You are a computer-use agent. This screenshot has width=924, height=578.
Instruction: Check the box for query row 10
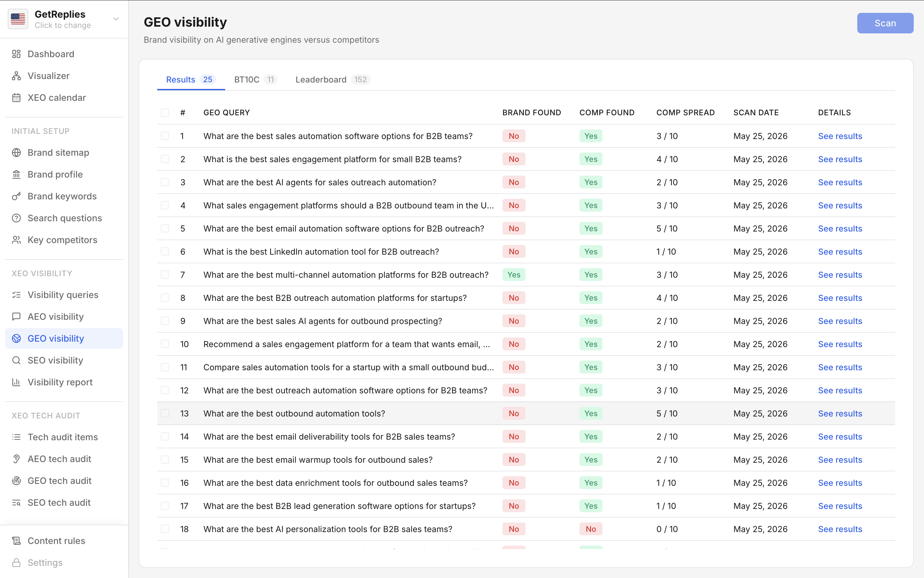165,344
